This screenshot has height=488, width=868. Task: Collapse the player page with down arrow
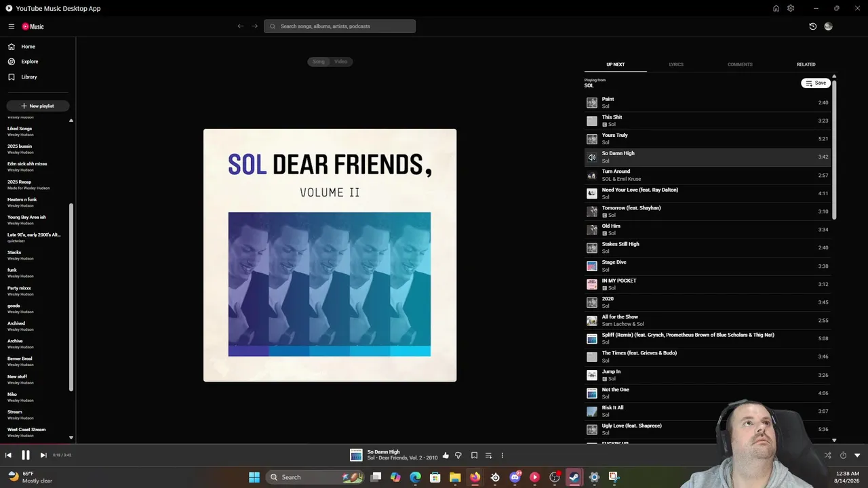pyautogui.click(x=857, y=455)
